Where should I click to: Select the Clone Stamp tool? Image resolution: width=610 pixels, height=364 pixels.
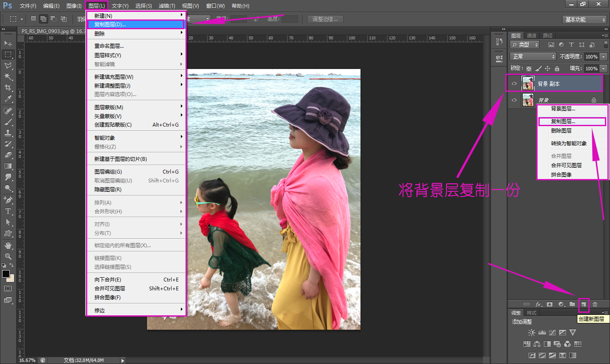pyautogui.click(x=8, y=133)
